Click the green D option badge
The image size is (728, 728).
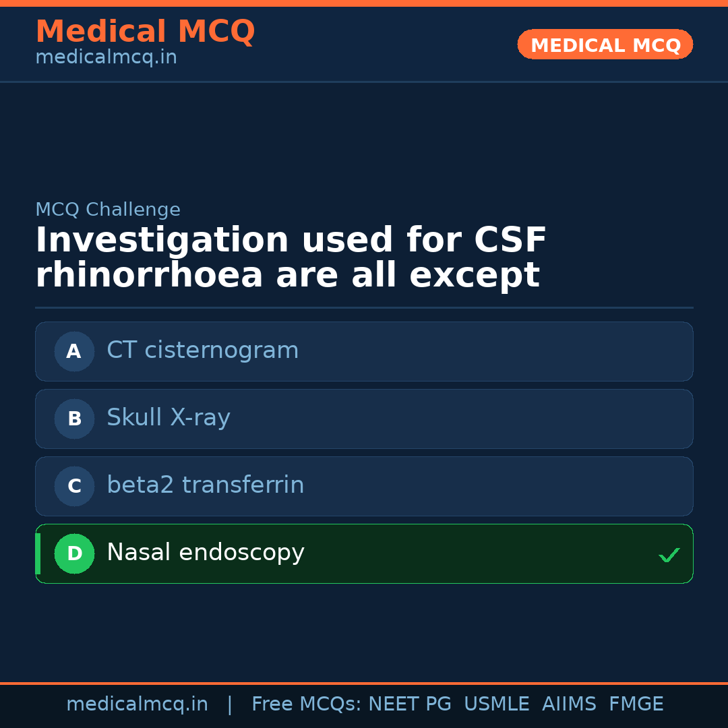(74, 553)
